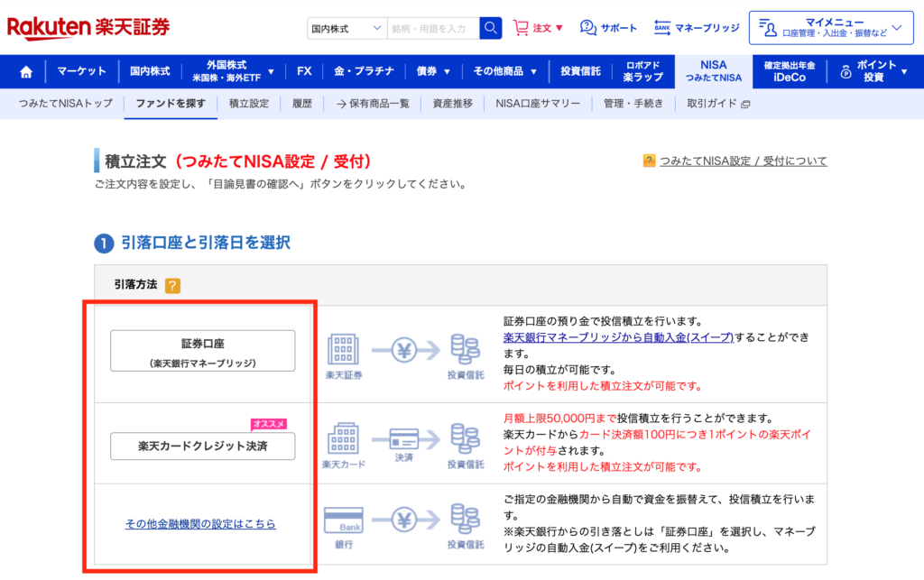Expand the 外国株式 navigation dropdown
The image size is (924, 580).
point(271,72)
